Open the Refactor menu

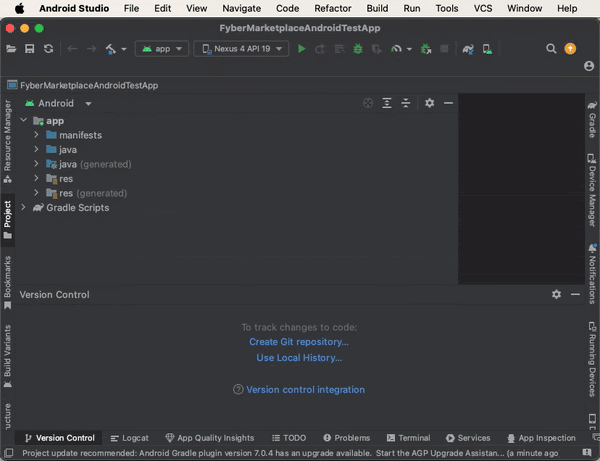[x=333, y=8]
